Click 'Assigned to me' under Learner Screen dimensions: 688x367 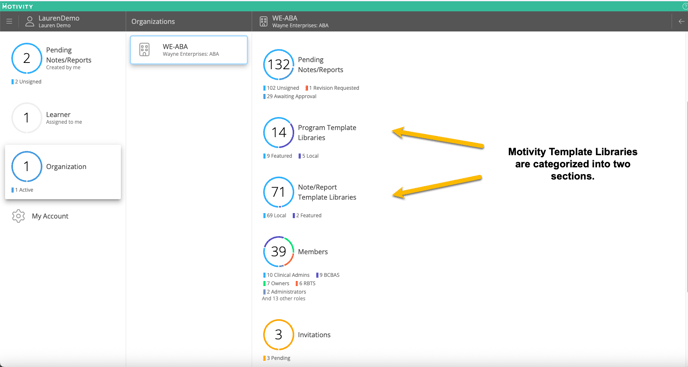click(x=64, y=122)
